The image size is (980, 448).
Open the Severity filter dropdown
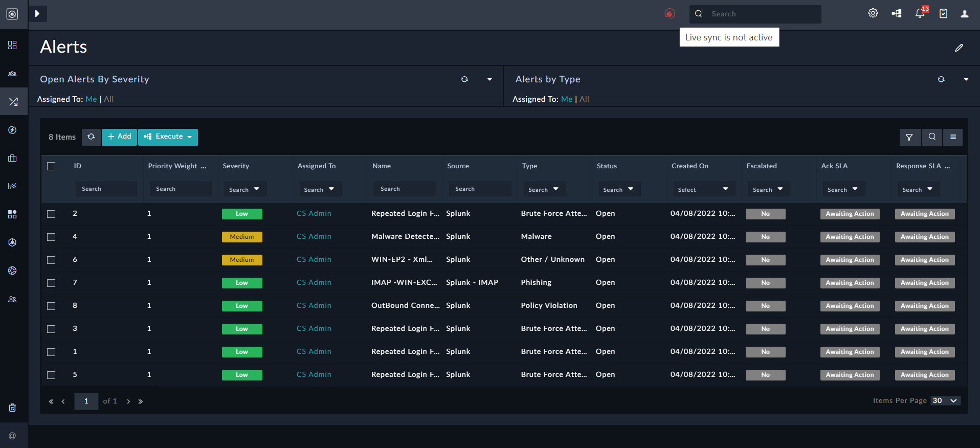pos(244,189)
